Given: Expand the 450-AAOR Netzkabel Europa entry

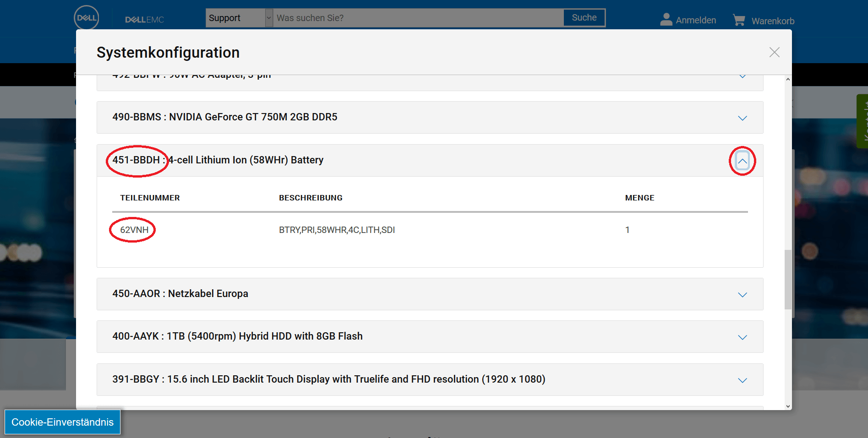Looking at the screenshot, I should [x=742, y=294].
